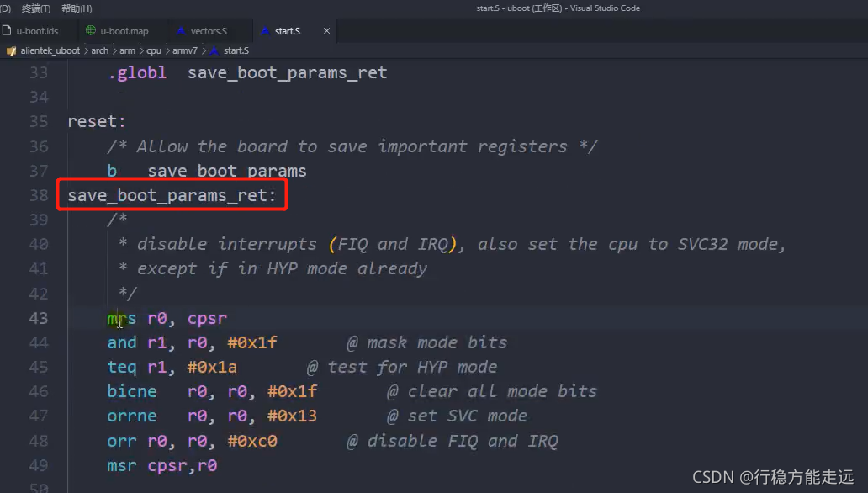Click '@ clear all mode bits' comment
Image resolution: width=868 pixels, height=493 pixels.
492,392
